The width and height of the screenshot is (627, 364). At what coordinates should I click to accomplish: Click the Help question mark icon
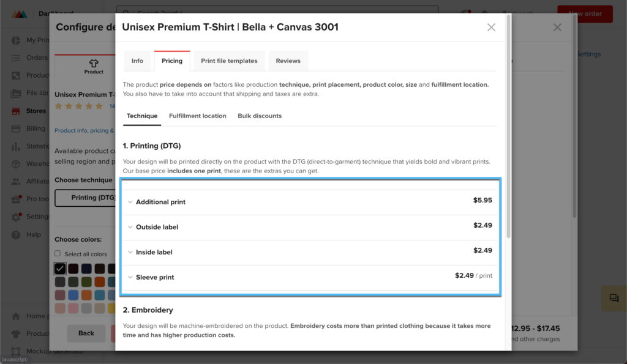(x=16, y=235)
